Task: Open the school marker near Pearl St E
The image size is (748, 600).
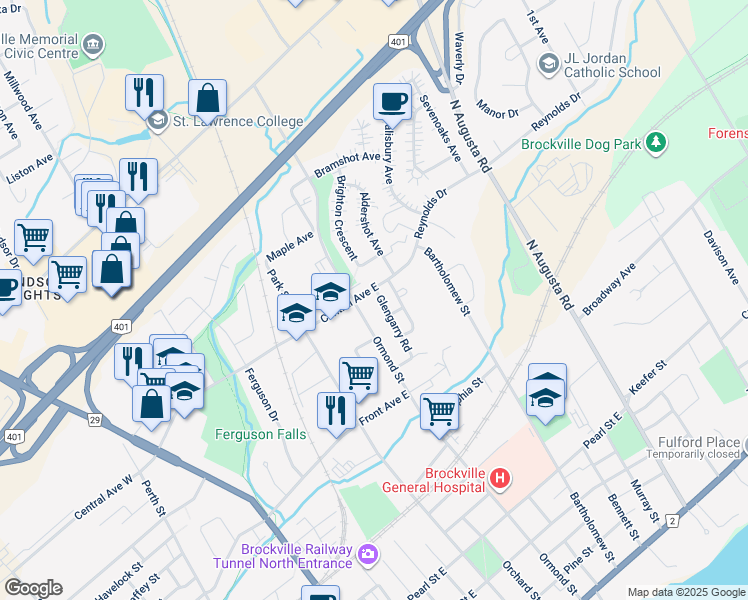Action: [x=545, y=402]
